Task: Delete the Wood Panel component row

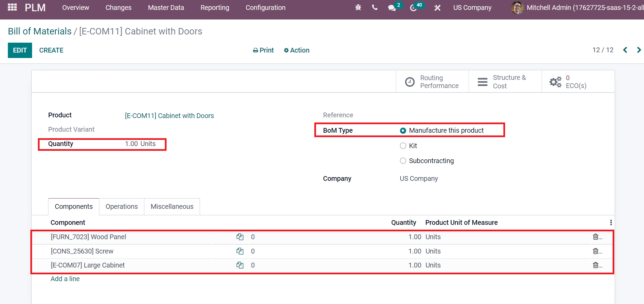Action: coord(596,237)
